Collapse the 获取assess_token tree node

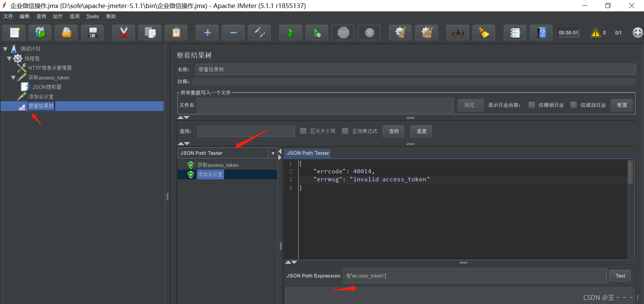13,78
